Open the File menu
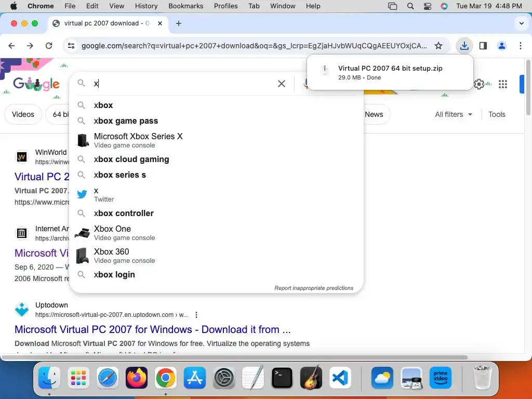The image size is (532, 399). pos(70,6)
